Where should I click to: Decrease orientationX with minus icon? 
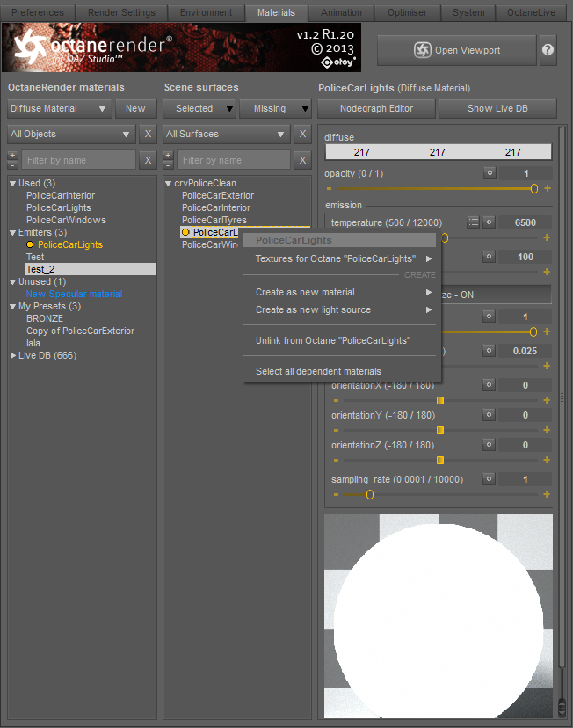[336, 400]
